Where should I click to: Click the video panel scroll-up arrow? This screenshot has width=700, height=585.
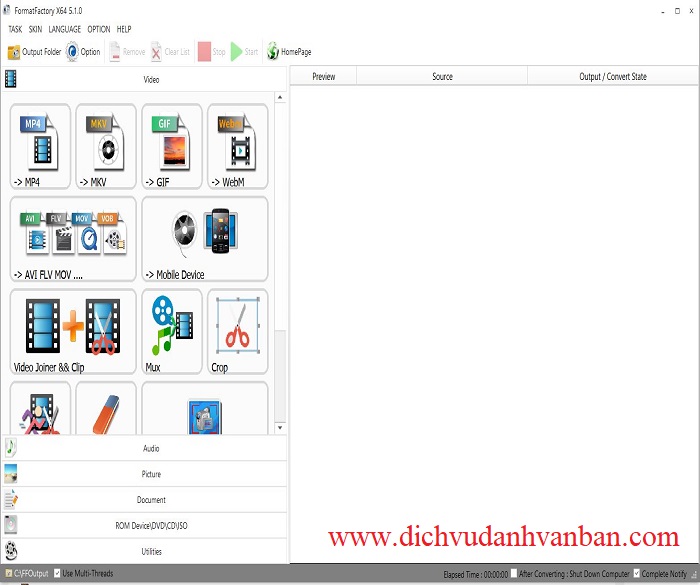[x=280, y=97]
